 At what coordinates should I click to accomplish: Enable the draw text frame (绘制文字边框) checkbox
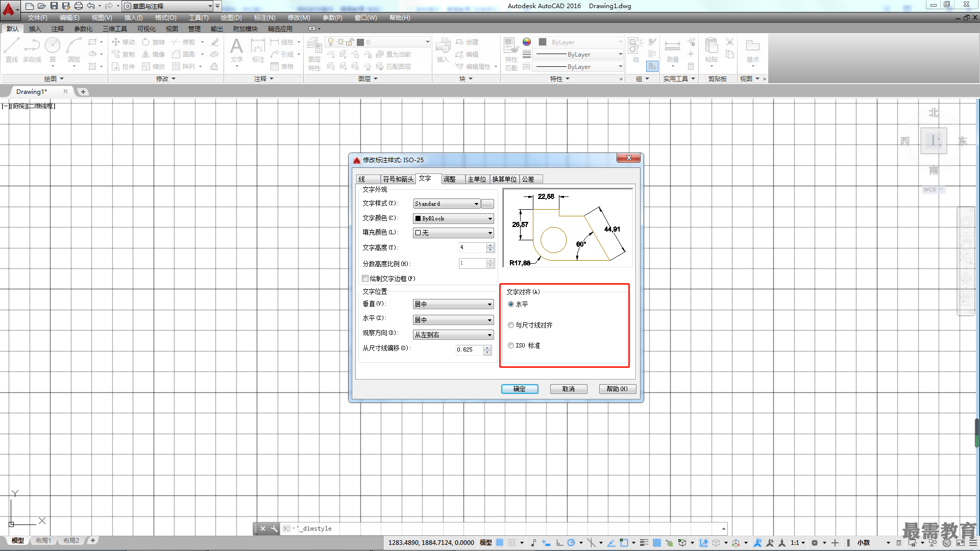click(365, 279)
